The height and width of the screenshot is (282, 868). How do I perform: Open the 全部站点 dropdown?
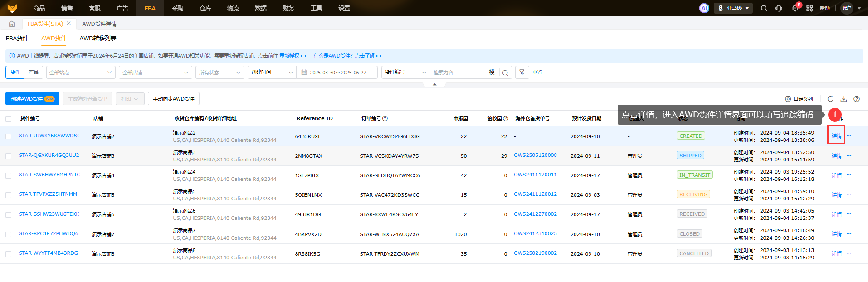click(81, 73)
